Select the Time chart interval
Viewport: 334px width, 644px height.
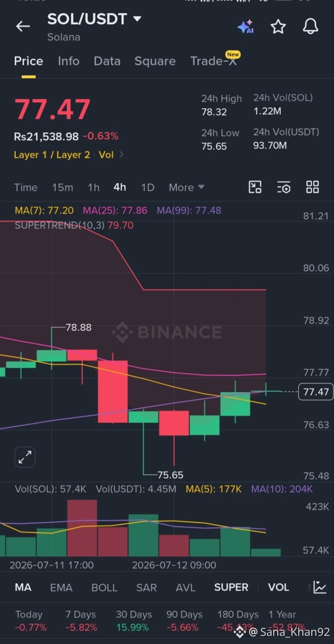point(26,188)
